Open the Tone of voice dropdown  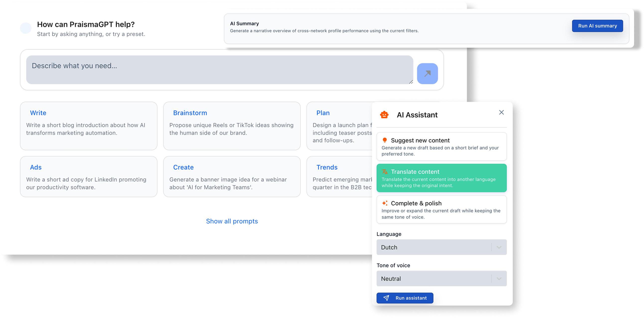tap(441, 279)
